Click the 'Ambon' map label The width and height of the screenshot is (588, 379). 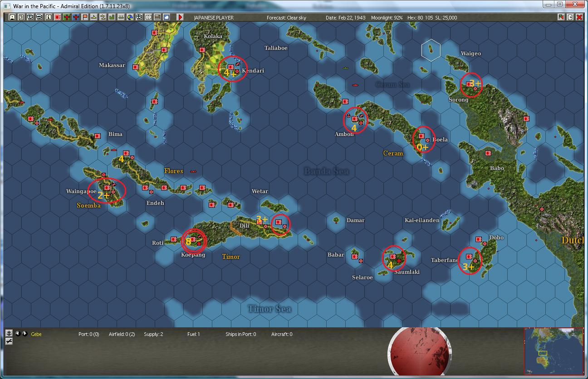344,134
